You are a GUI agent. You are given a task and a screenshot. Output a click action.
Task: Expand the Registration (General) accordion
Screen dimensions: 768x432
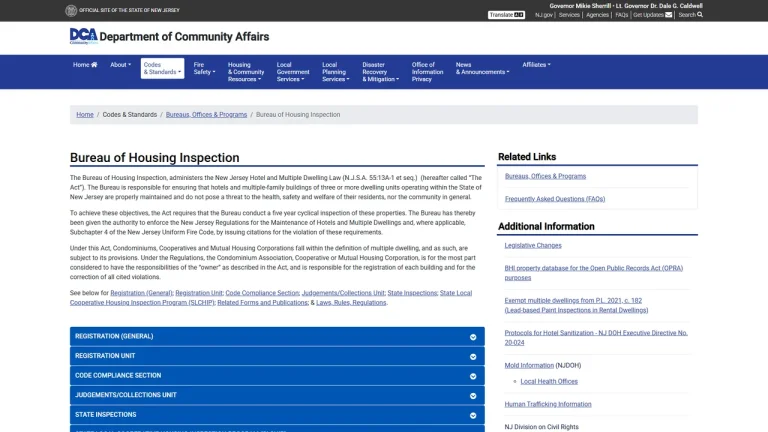pos(277,336)
